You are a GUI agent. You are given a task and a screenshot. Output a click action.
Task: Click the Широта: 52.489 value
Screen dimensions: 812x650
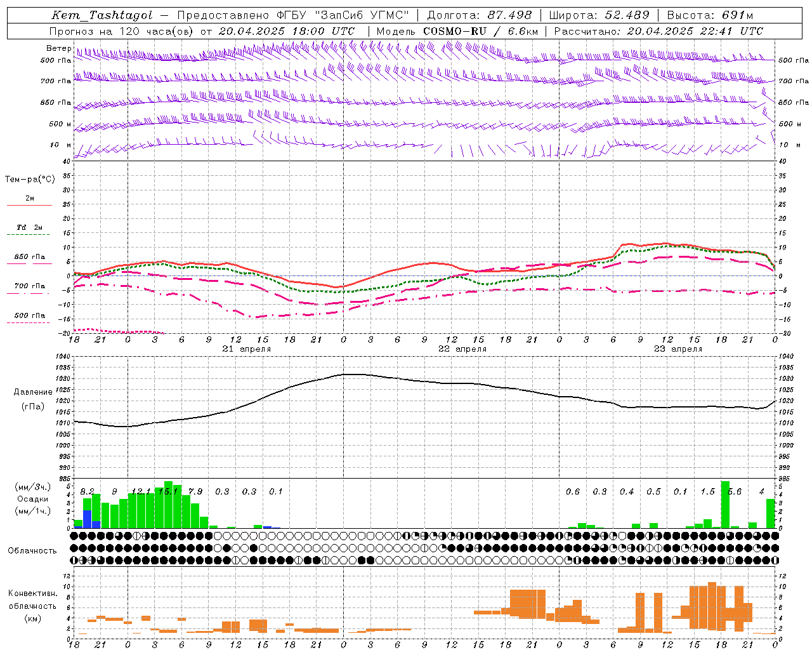coord(599,15)
